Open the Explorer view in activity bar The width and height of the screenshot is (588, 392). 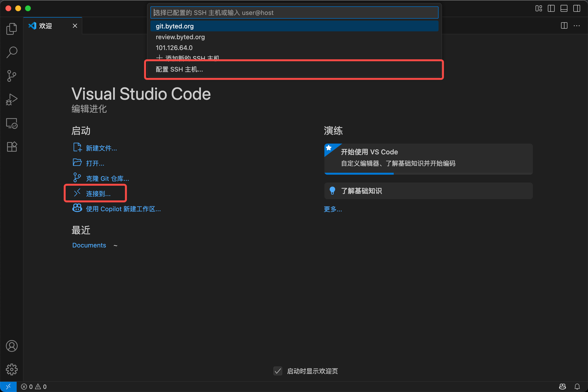click(12, 29)
